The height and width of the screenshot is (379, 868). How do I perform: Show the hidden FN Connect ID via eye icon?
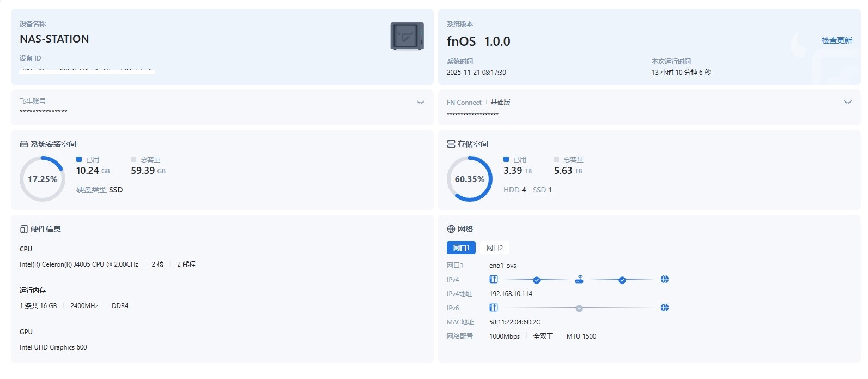(848, 102)
